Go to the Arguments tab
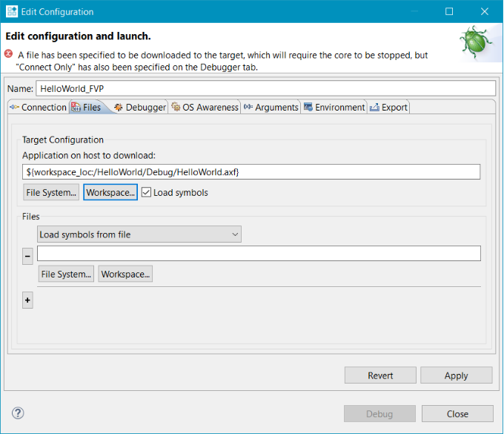 (x=271, y=108)
